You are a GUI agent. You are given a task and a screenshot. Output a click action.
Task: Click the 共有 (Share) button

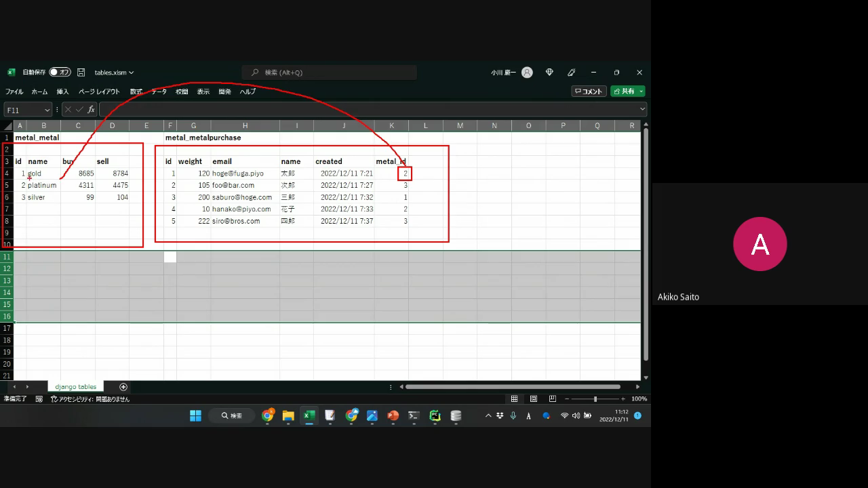click(x=627, y=91)
